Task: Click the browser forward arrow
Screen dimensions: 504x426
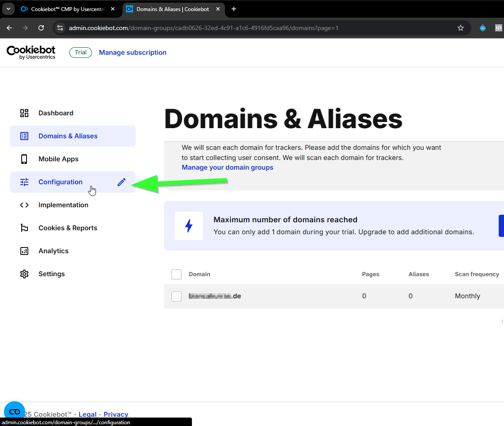Action: [x=25, y=28]
